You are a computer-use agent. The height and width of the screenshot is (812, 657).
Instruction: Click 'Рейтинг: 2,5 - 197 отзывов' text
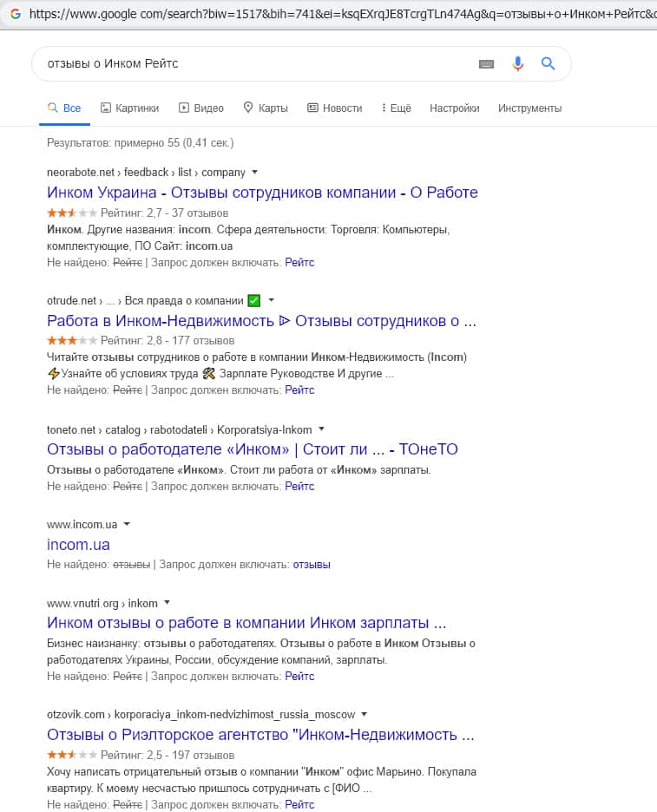tap(168, 755)
